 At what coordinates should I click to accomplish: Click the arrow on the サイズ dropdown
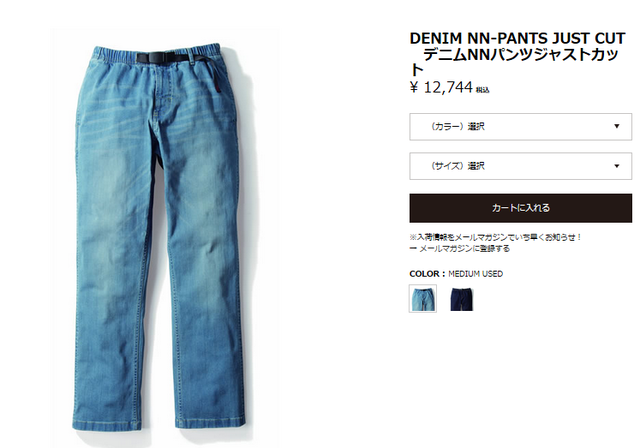point(617,166)
